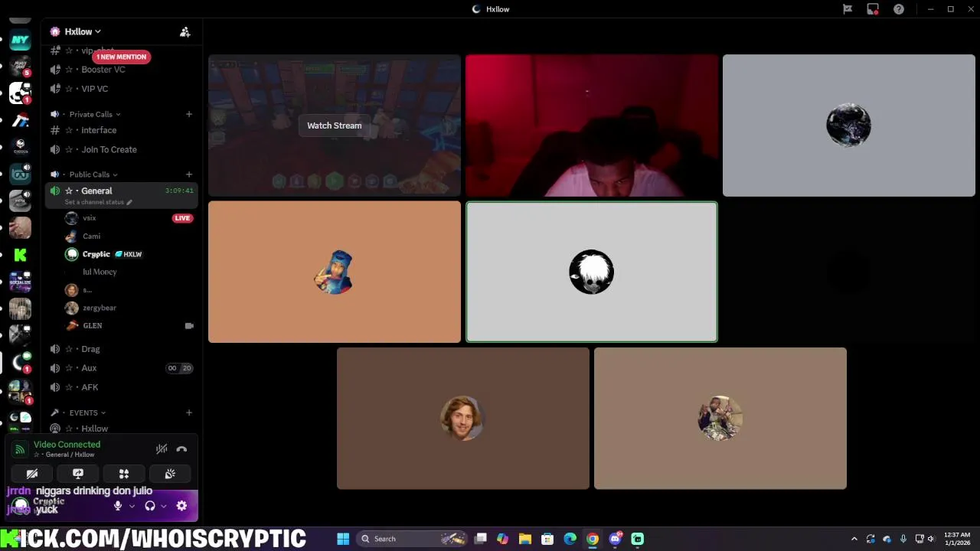This screenshot has height=551, width=980.
Task: Open the tan tile at bottom right
Action: [720, 419]
